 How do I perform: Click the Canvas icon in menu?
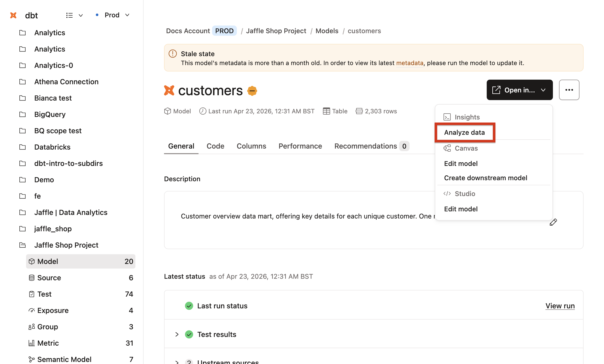[x=447, y=148]
